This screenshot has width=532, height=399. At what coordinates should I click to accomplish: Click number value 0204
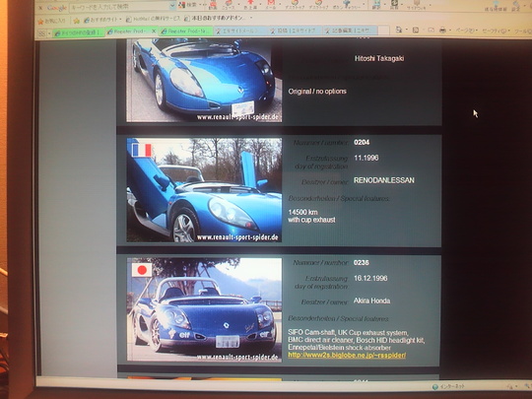[362, 142]
